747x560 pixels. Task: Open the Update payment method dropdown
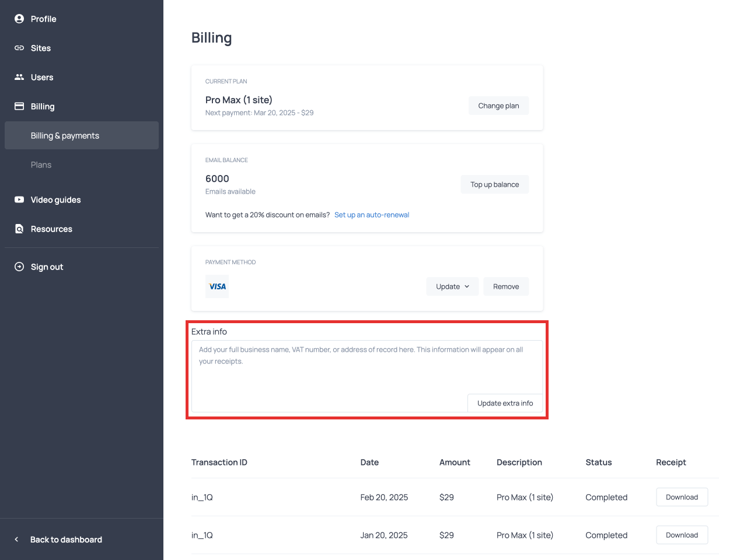coord(452,286)
